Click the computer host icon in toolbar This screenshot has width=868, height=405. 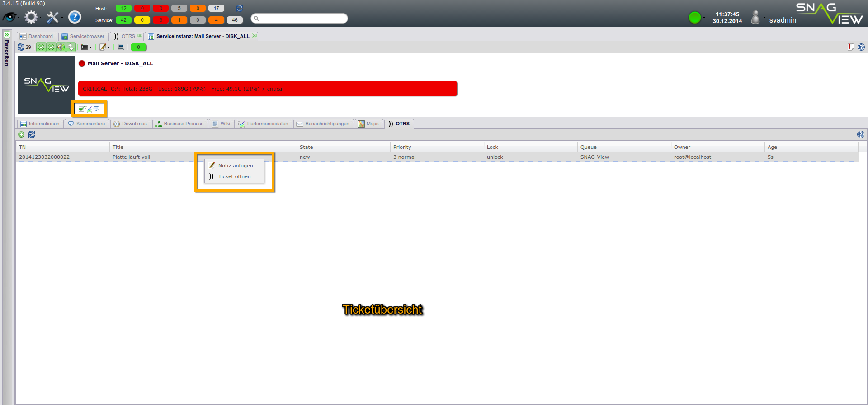pos(121,47)
